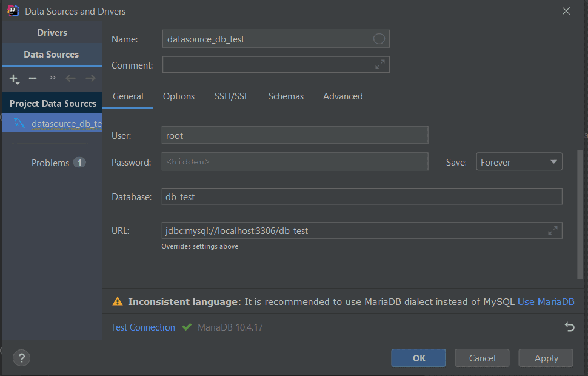Expand the Comment field with its expand icon
588x376 pixels.
[380, 65]
